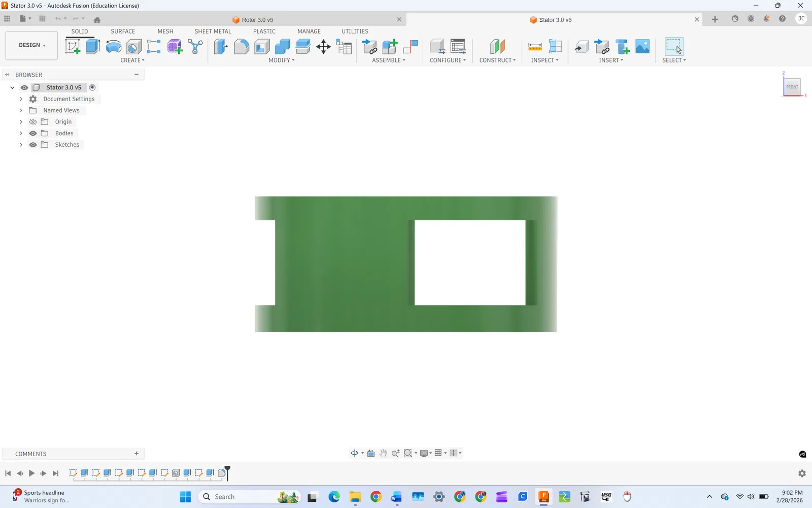
Task: Click the Windows taskbar Search box
Action: click(249, 497)
